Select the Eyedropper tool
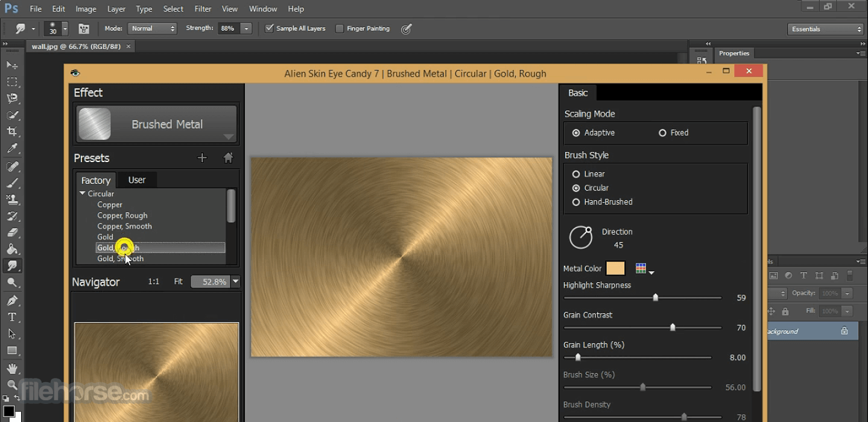868x422 pixels. pos(11,148)
